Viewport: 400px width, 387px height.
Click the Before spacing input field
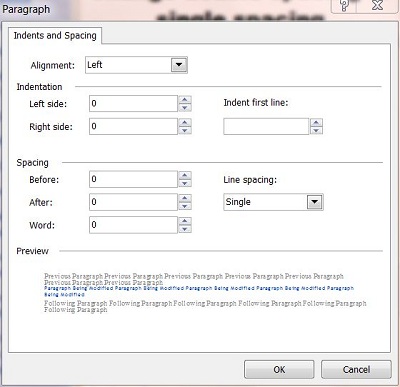133,179
